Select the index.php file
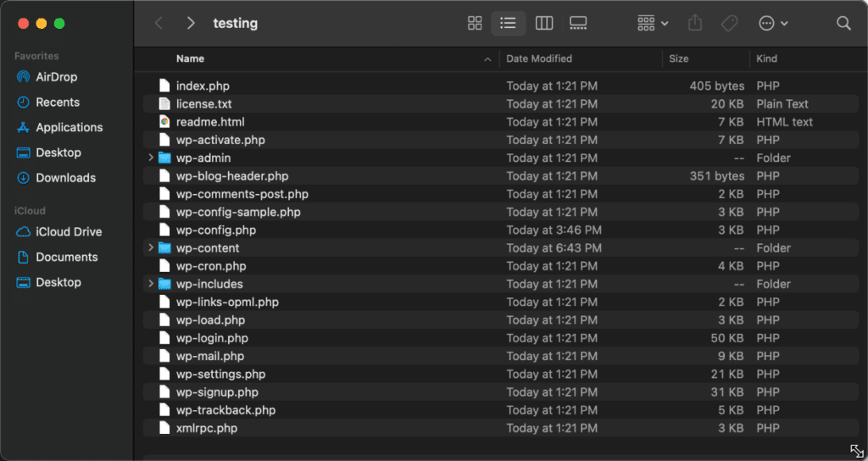The height and width of the screenshot is (461, 868). pyautogui.click(x=203, y=86)
